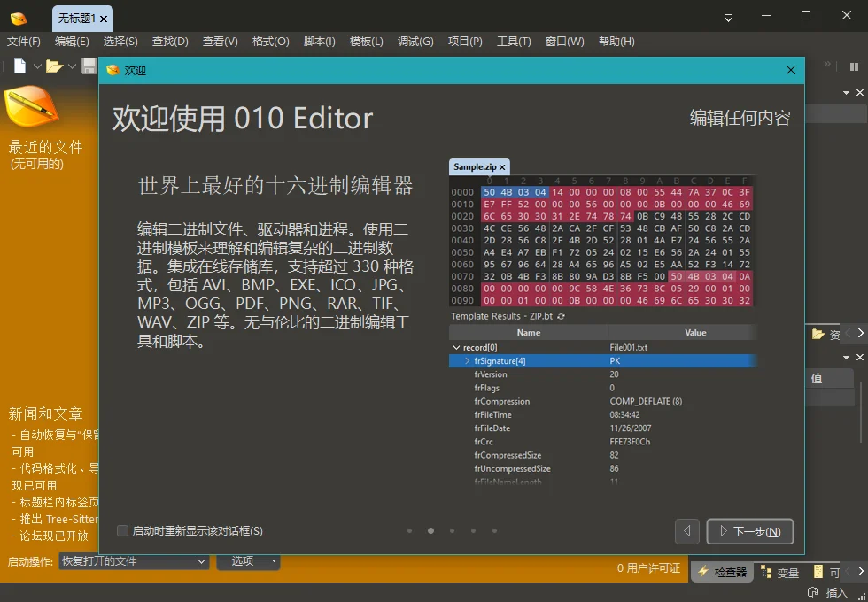The width and height of the screenshot is (868, 602).
Task: Click 下一步(N) button
Action: pyautogui.click(x=750, y=531)
